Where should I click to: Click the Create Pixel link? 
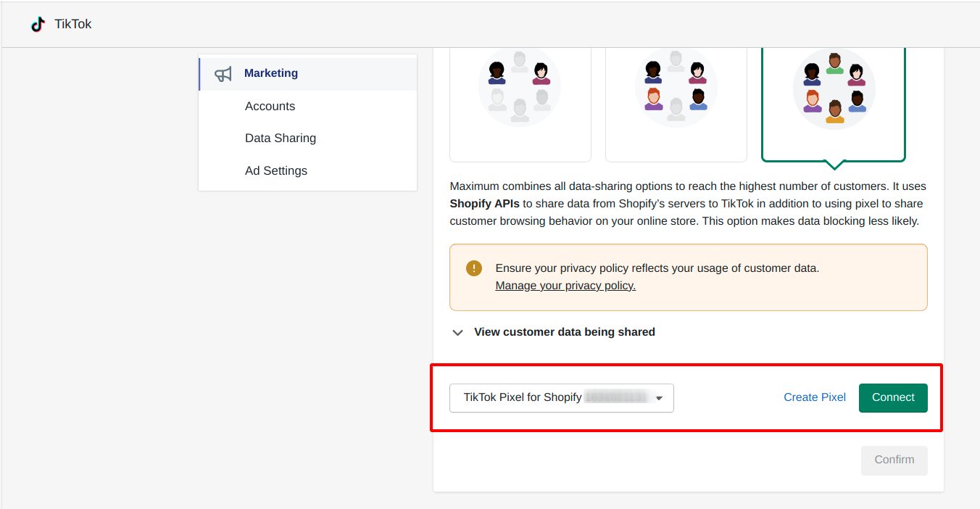815,397
